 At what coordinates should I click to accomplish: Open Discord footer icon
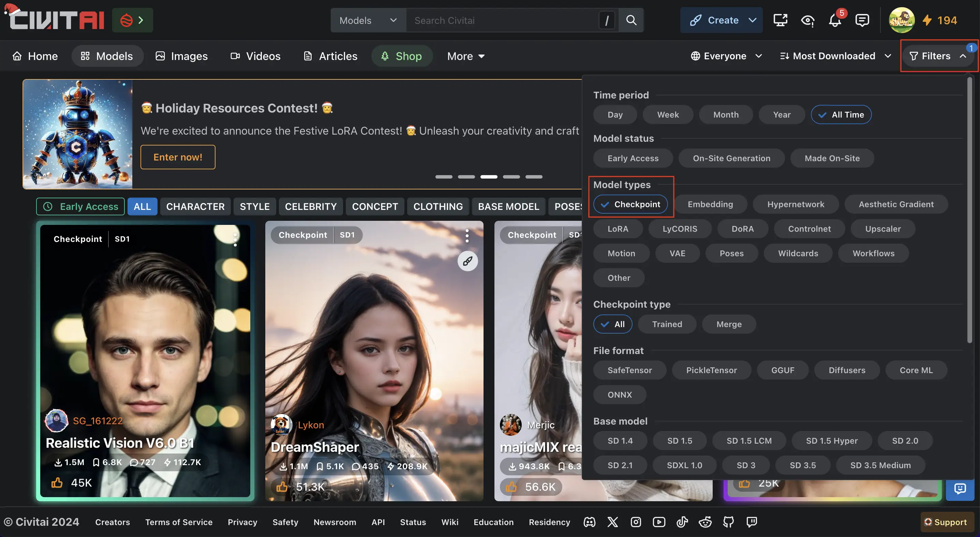589,522
